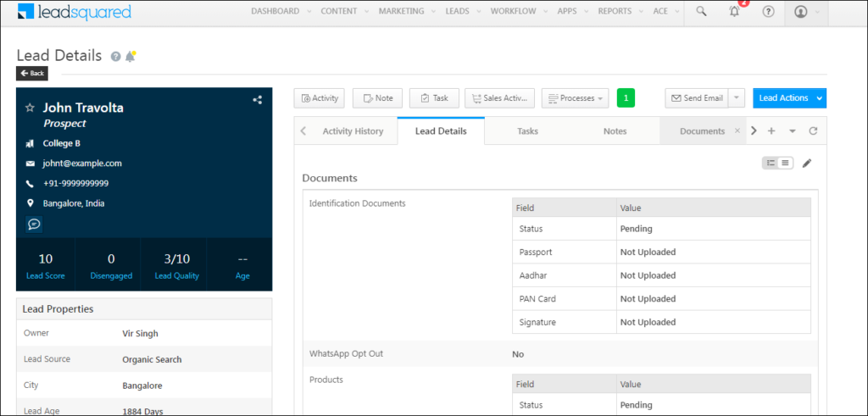Image resolution: width=868 pixels, height=416 pixels.
Task: Click the LeadSquared logo
Action: [x=75, y=11]
